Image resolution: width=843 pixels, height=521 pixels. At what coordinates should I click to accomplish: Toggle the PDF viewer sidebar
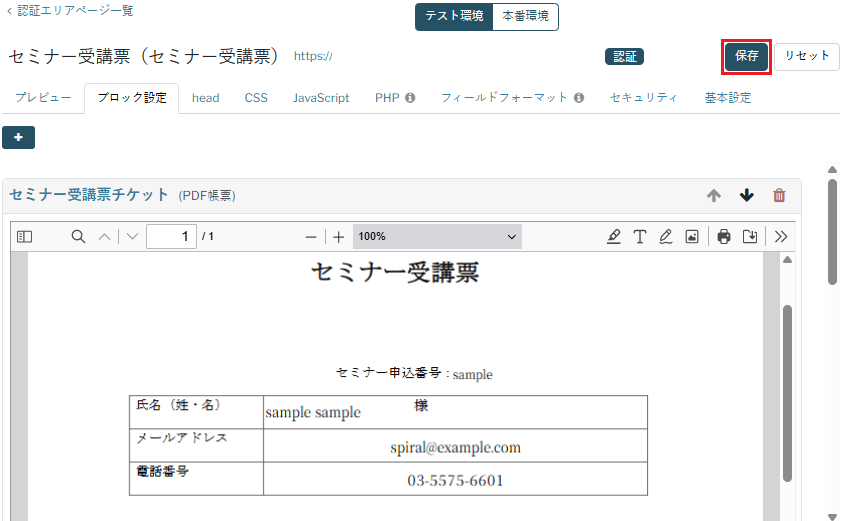[25, 237]
